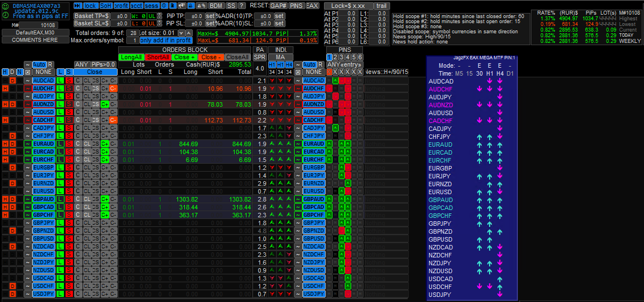The width and height of the screenshot is (644, 302).
Task: Decrease lot size with the down arrow
Action: (x=181, y=32)
